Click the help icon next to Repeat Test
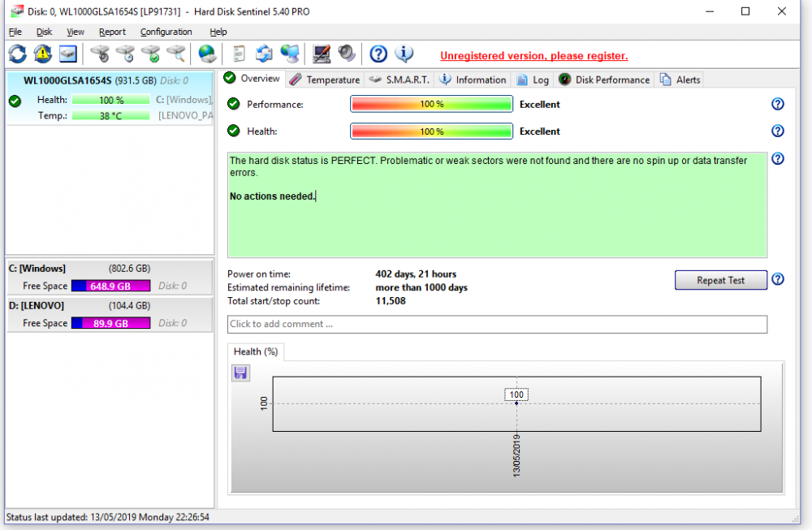 pyautogui.click(x=778, y=279)
